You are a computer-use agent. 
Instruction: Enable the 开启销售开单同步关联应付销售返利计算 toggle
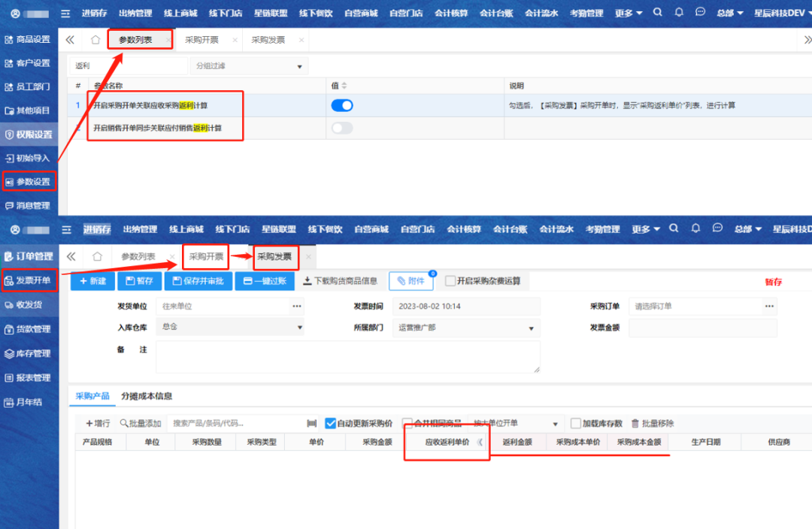pos(342,128)
